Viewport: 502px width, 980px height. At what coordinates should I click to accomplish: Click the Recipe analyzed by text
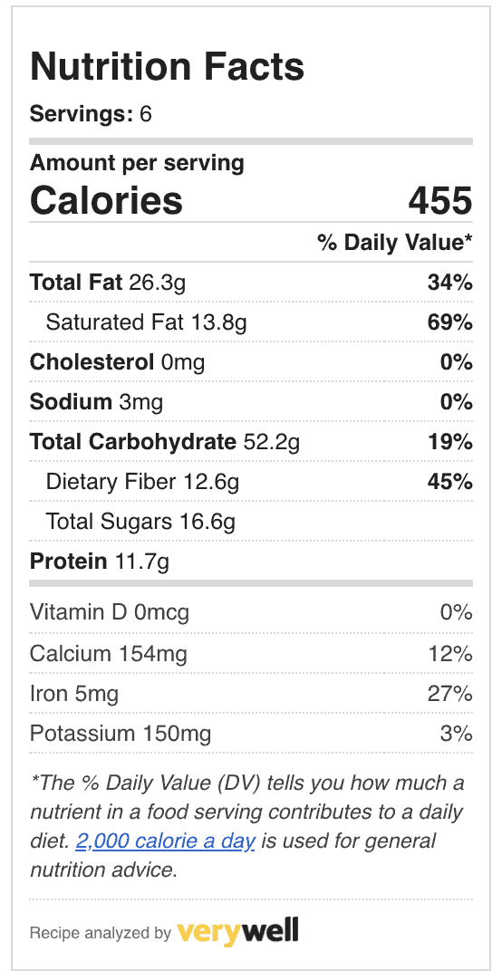pyautogui.click(x=100, y=933)
